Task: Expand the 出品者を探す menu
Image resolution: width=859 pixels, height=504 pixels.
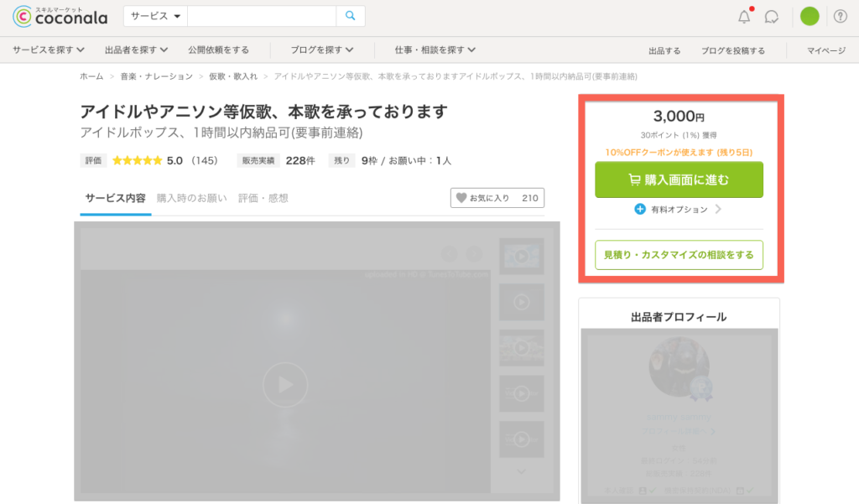Action: 136,50
